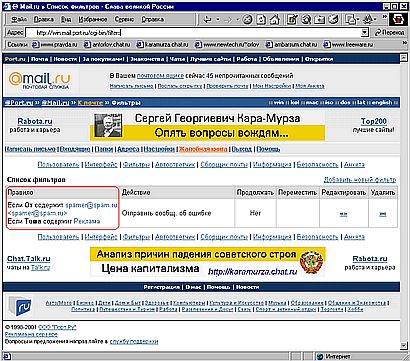Open the Избранное menu

[x=92, y=19]
